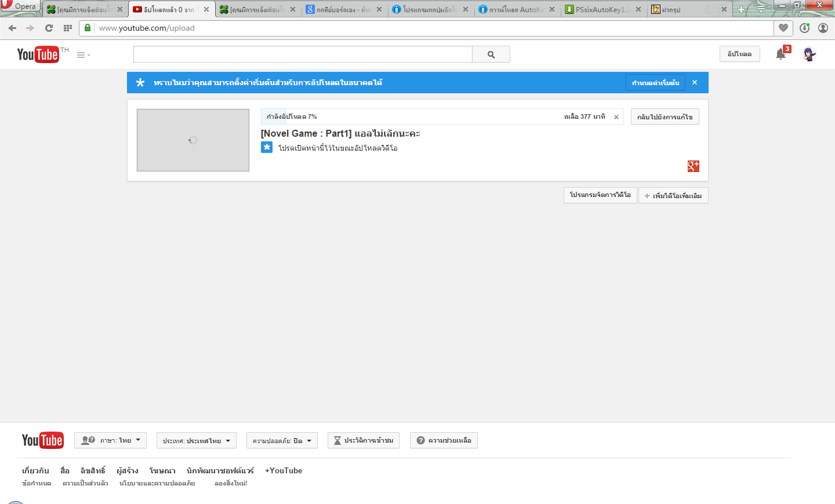Expand the YouTube guide menu
The image size is (835, 504).
pyautogui.click(x=83, y=55)
